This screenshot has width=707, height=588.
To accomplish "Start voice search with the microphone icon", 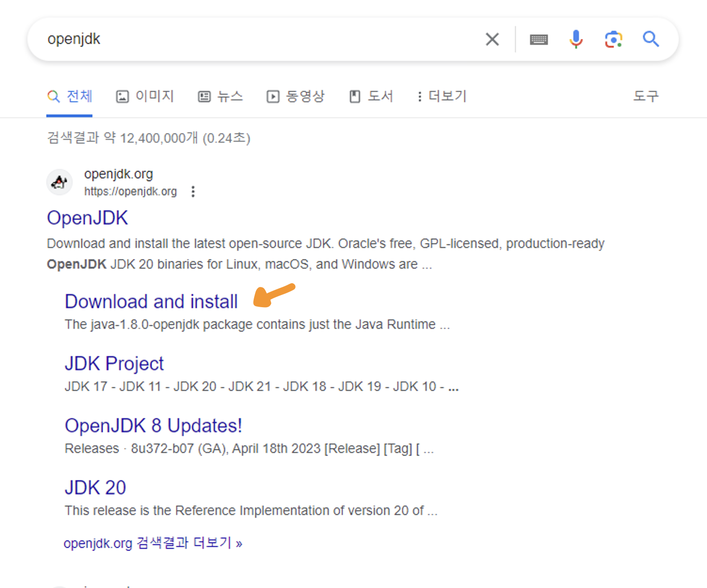I will (x=576, y=39).
